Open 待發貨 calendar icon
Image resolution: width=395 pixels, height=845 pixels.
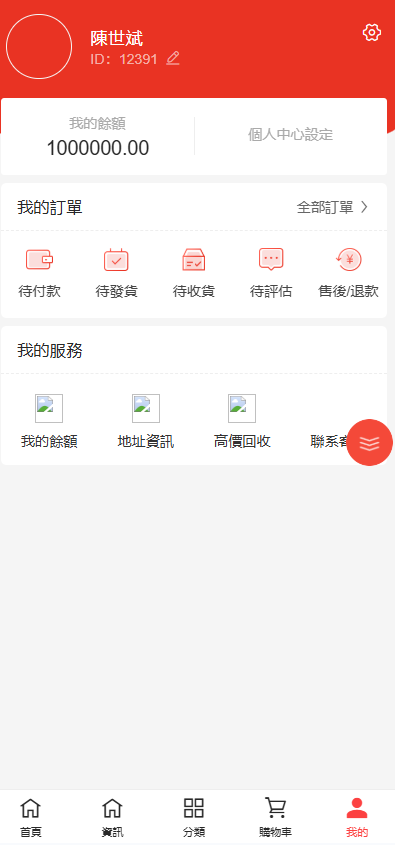[116, 260]
